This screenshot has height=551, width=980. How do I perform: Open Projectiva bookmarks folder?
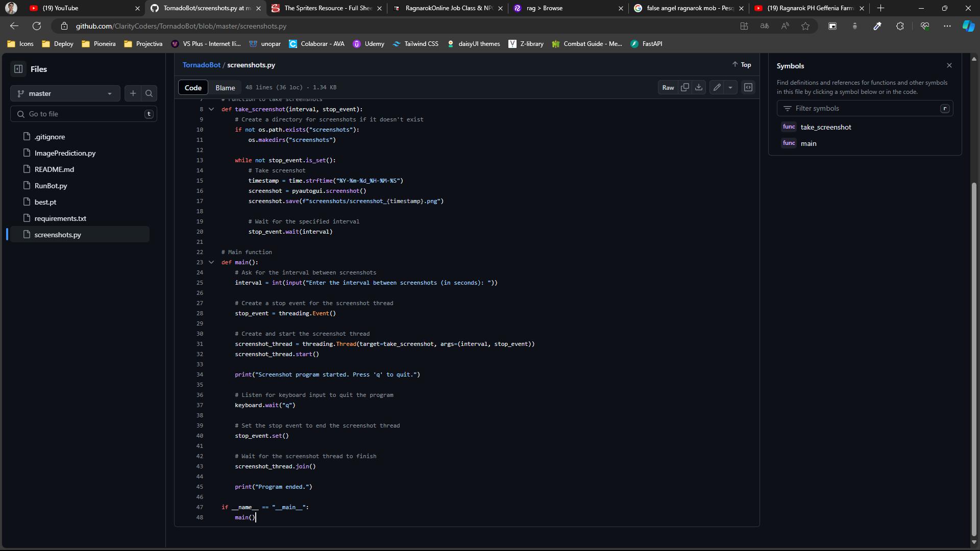(143, 44)
